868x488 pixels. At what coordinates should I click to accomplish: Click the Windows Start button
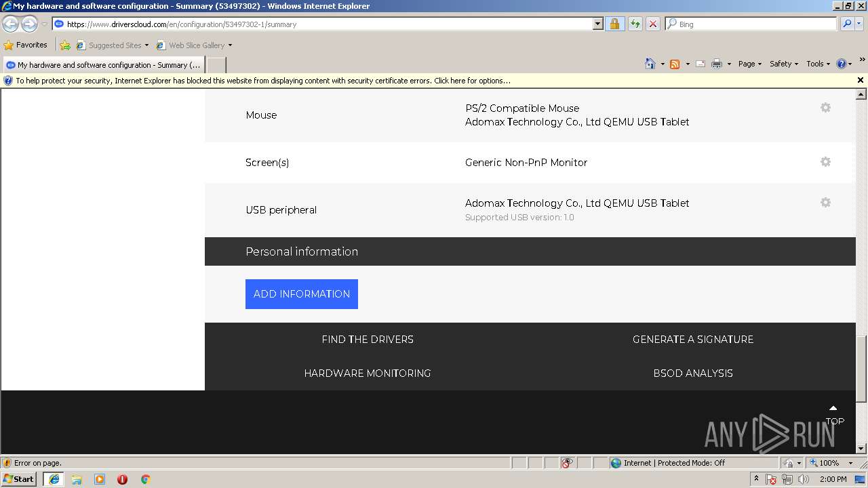19,479
